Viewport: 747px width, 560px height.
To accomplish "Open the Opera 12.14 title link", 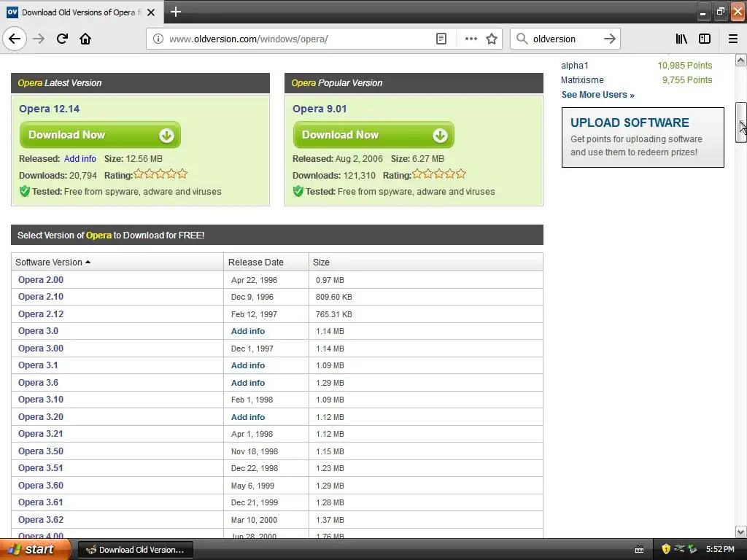I will (49, 109).
